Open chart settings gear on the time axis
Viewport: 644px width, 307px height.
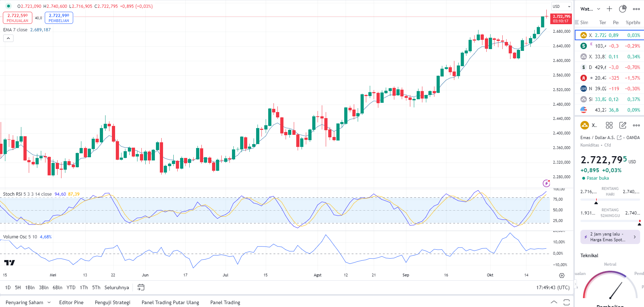point(562,275)
